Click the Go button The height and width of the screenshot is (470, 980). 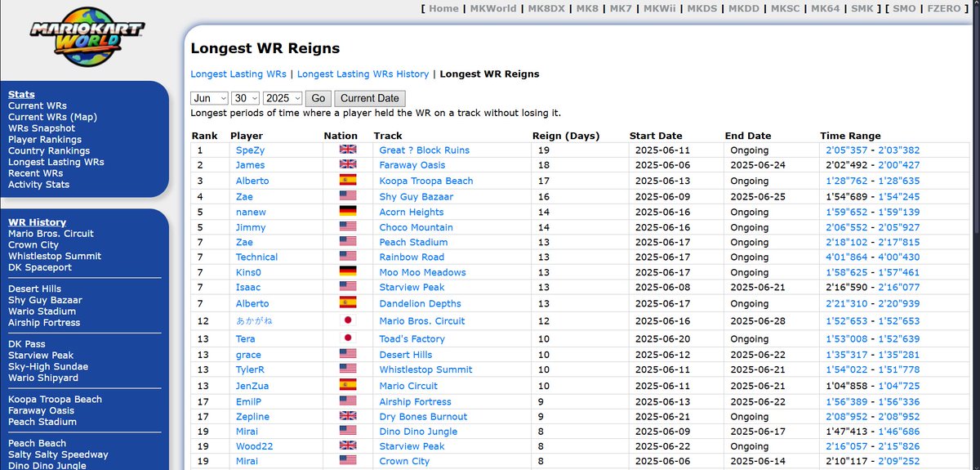pos(318,98)
